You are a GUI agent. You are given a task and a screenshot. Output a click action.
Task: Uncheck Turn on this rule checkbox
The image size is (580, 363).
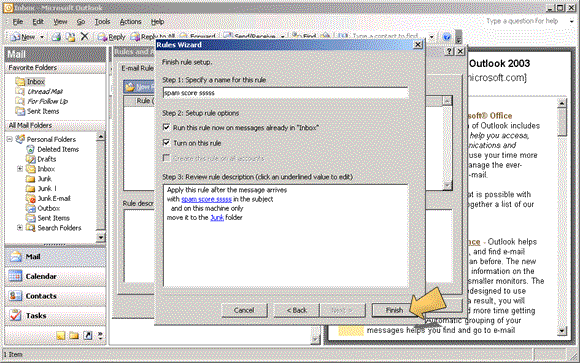tap(166, 143)
